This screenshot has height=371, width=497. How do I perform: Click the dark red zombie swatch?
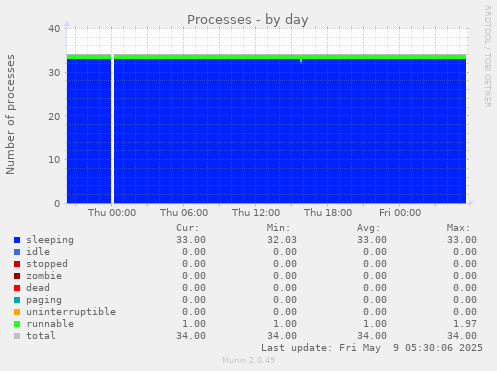(17, 276)
